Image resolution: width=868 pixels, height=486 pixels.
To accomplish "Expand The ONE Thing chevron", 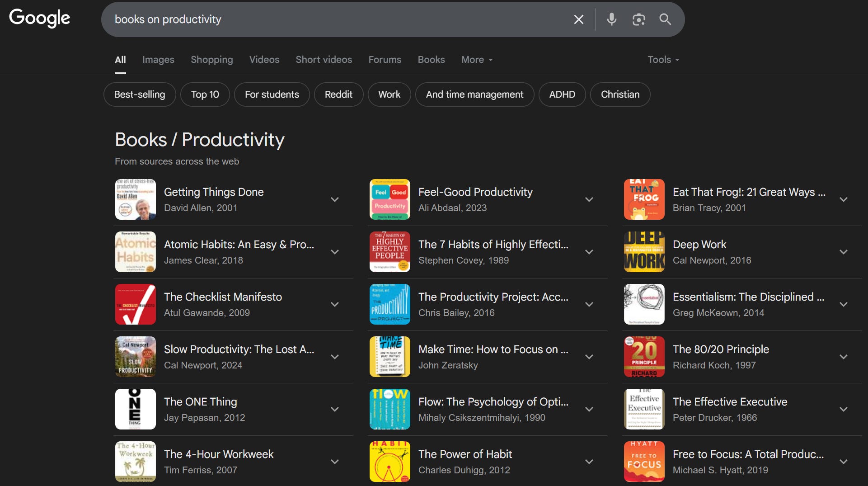I will click(335, 409).
